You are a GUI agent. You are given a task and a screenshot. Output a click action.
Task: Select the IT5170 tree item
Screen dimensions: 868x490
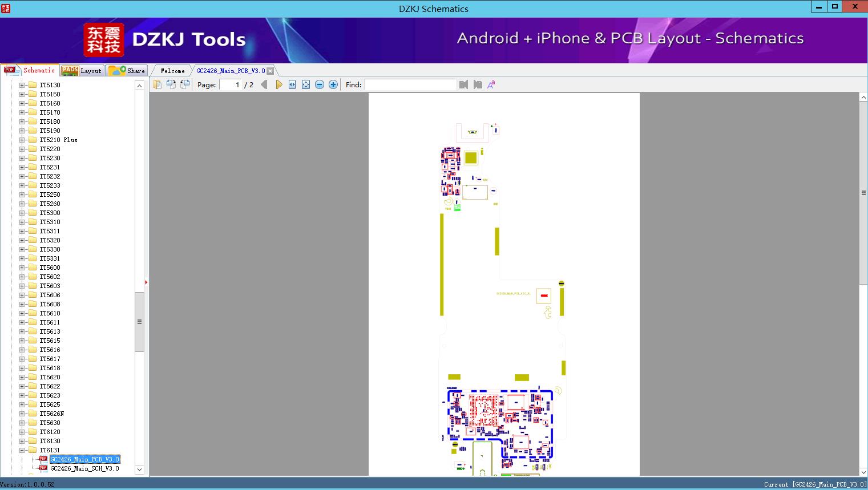(50, 112)
